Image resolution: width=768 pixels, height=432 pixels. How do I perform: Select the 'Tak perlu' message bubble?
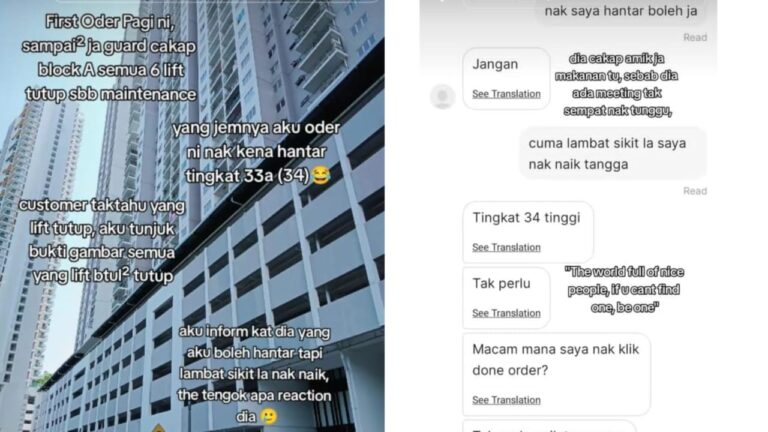click(506, 298)
